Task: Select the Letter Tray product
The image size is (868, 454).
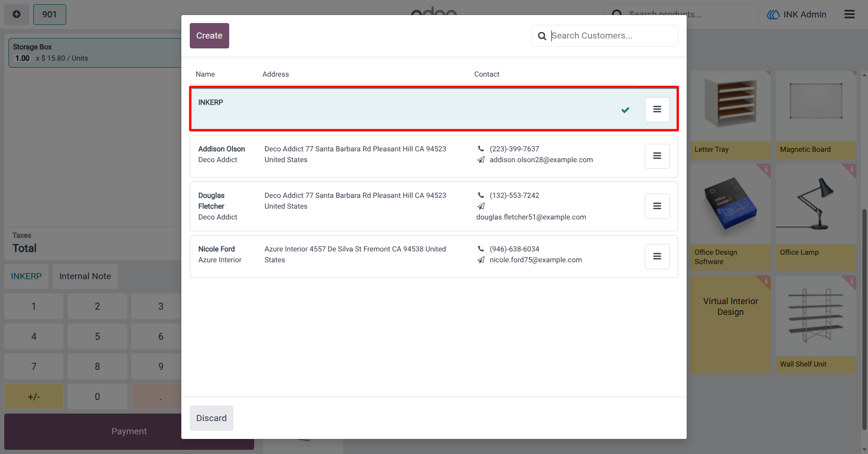Action: point(730,115)
